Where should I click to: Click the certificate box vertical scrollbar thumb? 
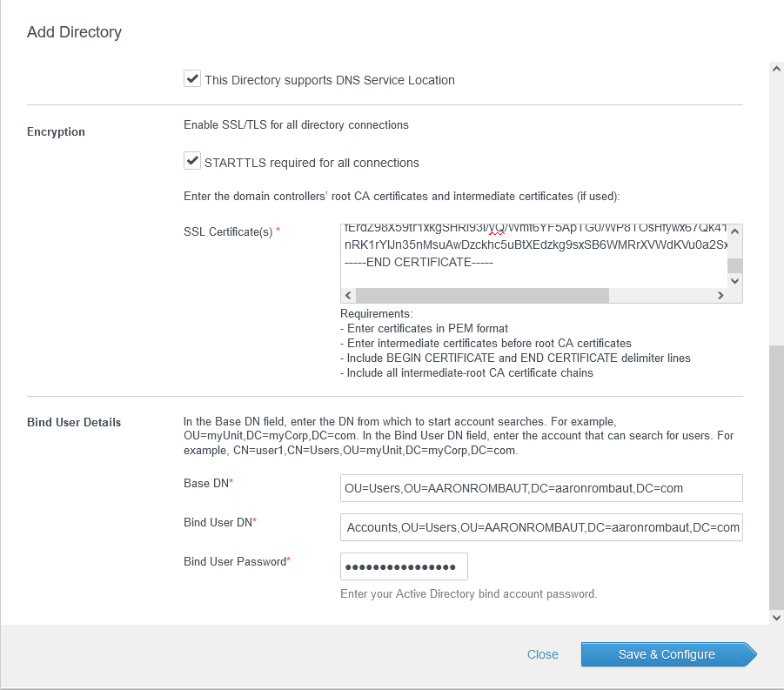point(734,265)
